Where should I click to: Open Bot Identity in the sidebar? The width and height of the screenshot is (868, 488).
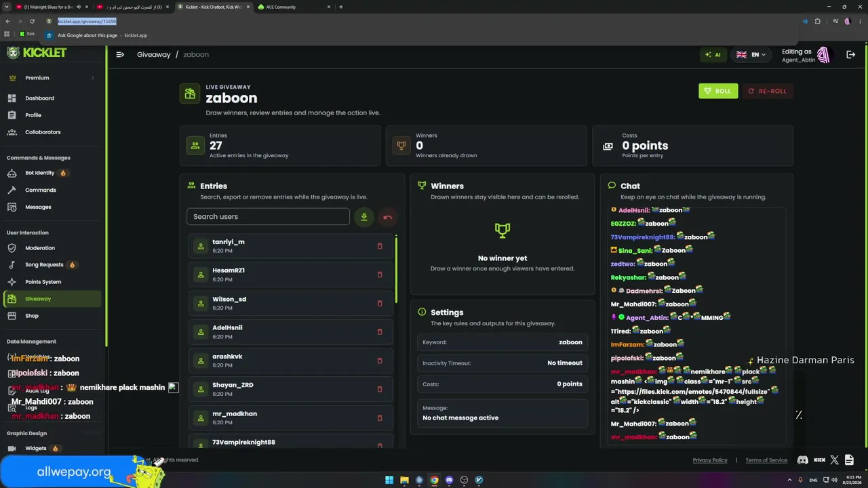click(x=52, y=173)
